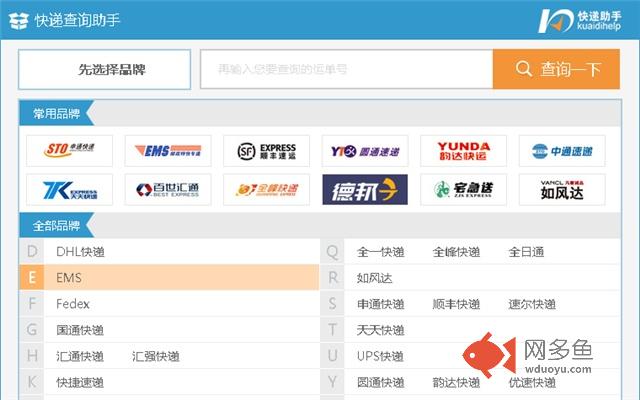Click the letter D index cell
The height and width of the screenshot is (400, 640).
coord(32,251)
